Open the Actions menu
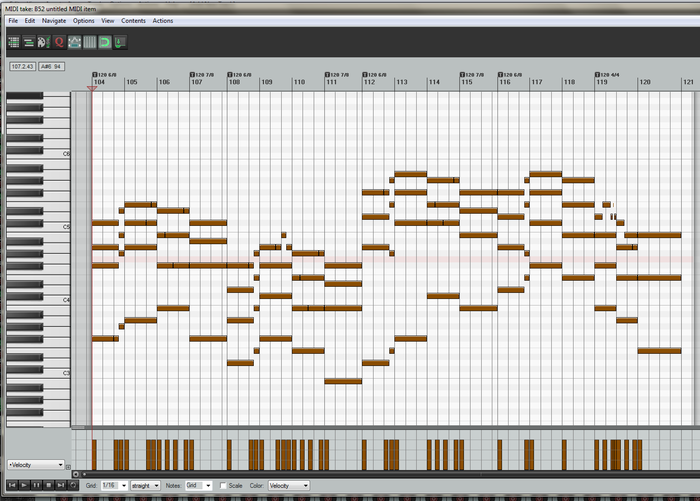This screenshot has height=501, width=700. coord(162,20)
